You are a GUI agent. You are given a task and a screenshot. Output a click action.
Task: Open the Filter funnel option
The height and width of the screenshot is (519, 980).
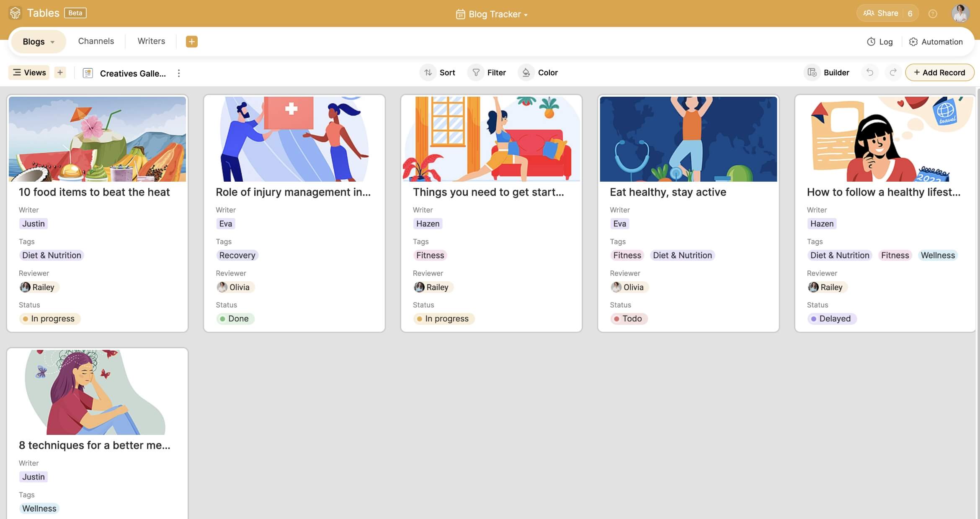(476, 72)
